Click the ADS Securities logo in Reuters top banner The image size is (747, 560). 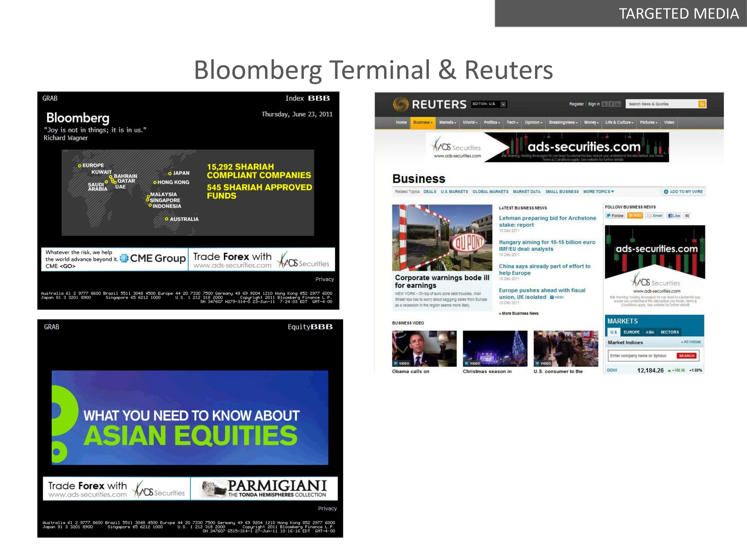[x=456, y=145]
